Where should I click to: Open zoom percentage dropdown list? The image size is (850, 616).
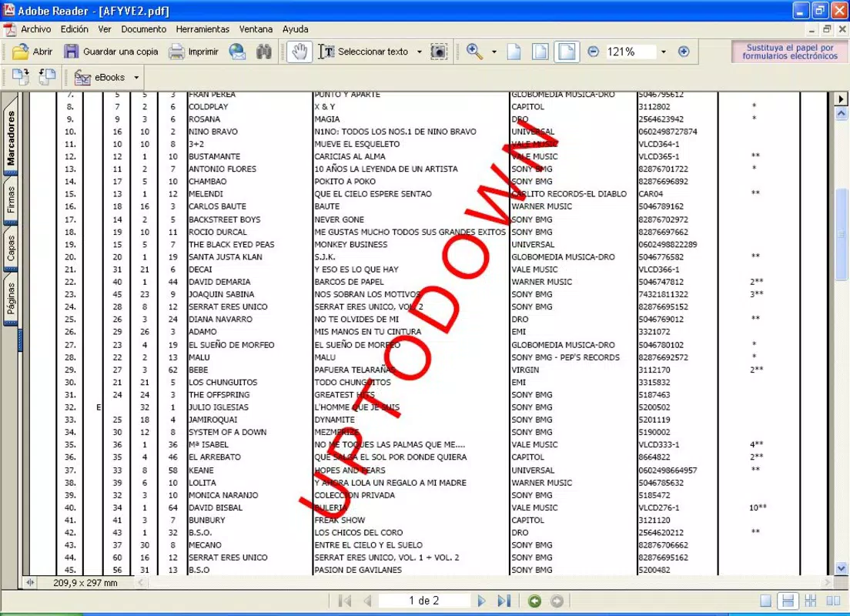pos(664,52)
